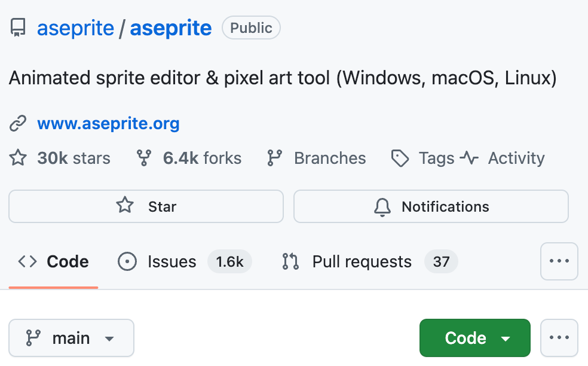Click the star icon beside 30k stars

pos(18,158)
